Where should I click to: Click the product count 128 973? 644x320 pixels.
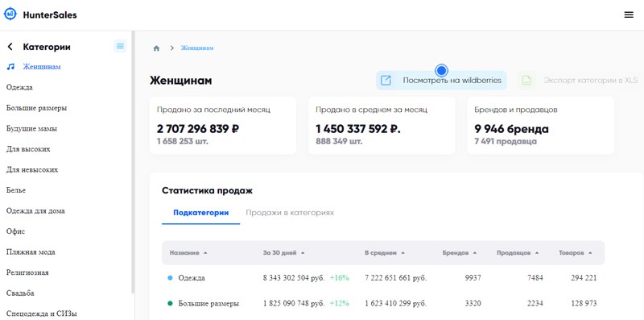(x=584, y=304)
